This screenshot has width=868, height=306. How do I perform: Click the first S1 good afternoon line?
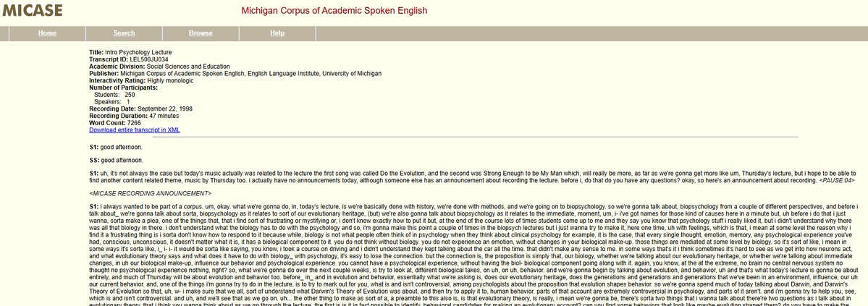click(116, 147)
